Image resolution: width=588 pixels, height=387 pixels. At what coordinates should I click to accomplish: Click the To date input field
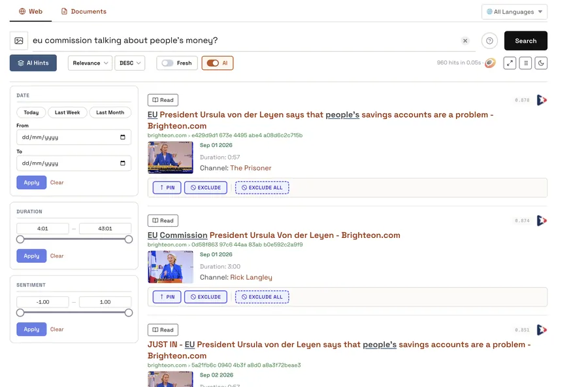tap(73, 163)
